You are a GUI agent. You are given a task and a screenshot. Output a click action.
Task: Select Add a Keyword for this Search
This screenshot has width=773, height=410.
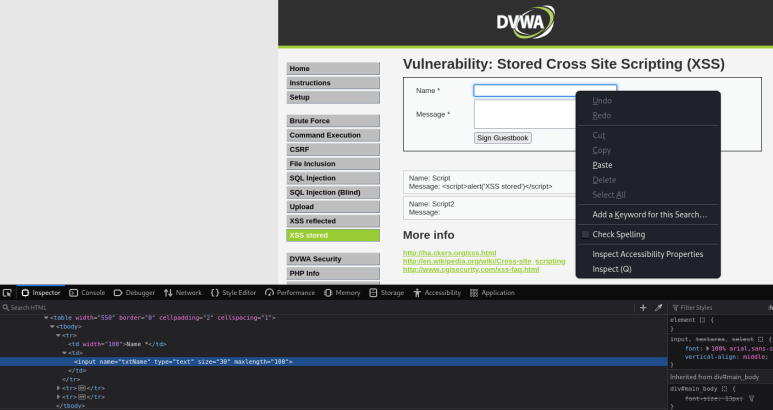point(648,214)
